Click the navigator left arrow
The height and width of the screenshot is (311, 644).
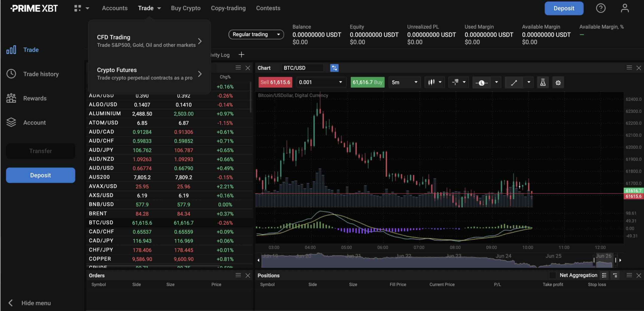click(x=258, y=260)
